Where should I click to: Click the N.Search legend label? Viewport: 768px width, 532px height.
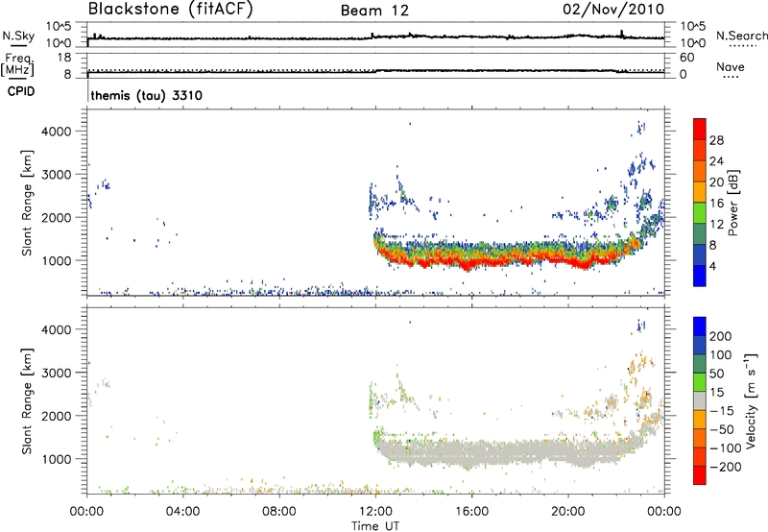[741, 36]
